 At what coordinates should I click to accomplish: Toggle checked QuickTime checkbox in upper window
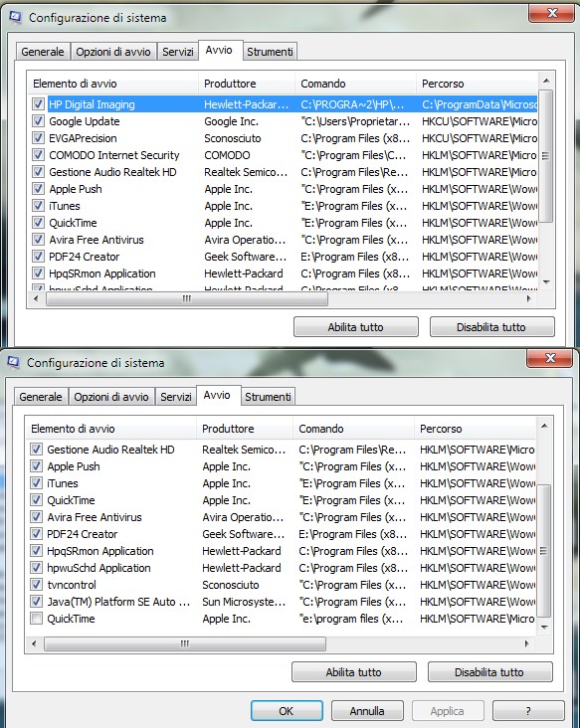tap(38, 223)
